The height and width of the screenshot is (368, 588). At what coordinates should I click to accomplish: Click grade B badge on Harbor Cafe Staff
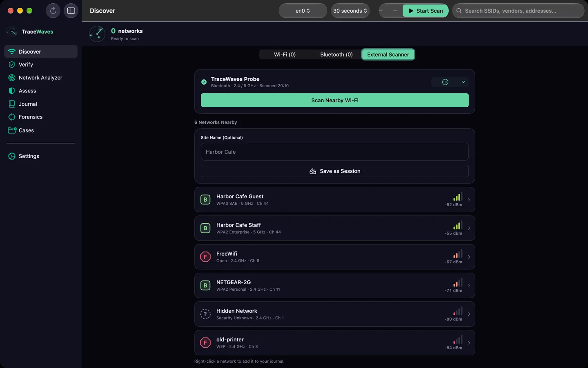point(205,228)
